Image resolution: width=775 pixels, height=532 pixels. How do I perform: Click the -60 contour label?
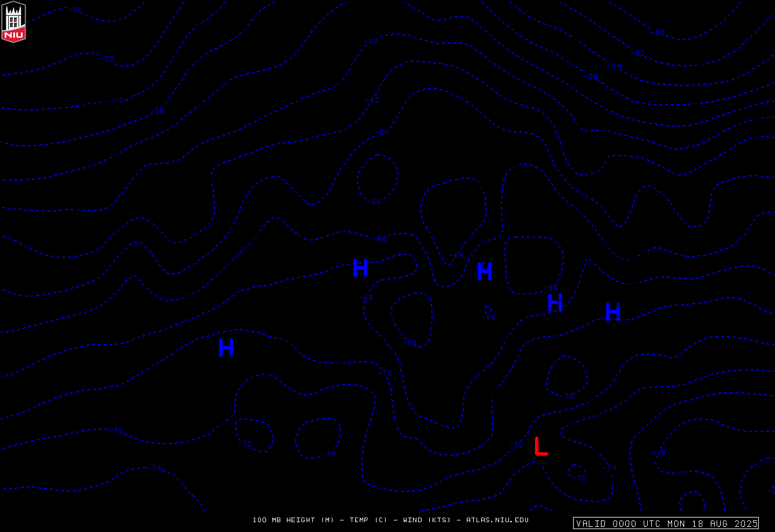point(371,42)
